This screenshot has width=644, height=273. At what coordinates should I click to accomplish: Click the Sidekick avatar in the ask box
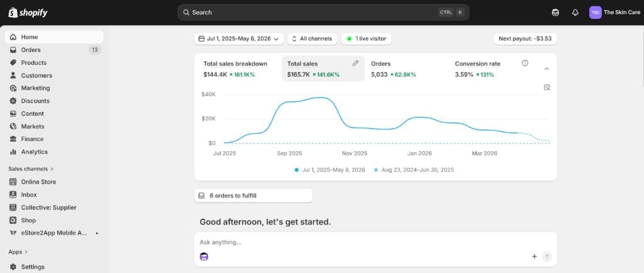pyautogui.click(x=204, y=257)
